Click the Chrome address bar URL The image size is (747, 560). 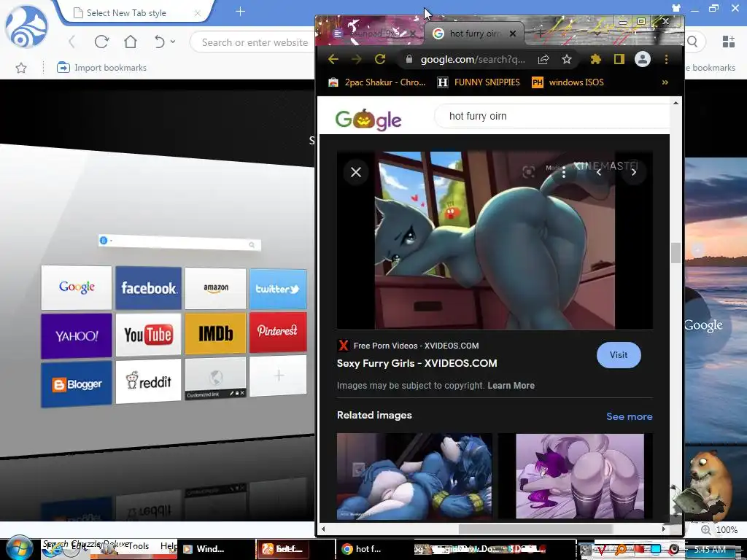coord(473,59)
